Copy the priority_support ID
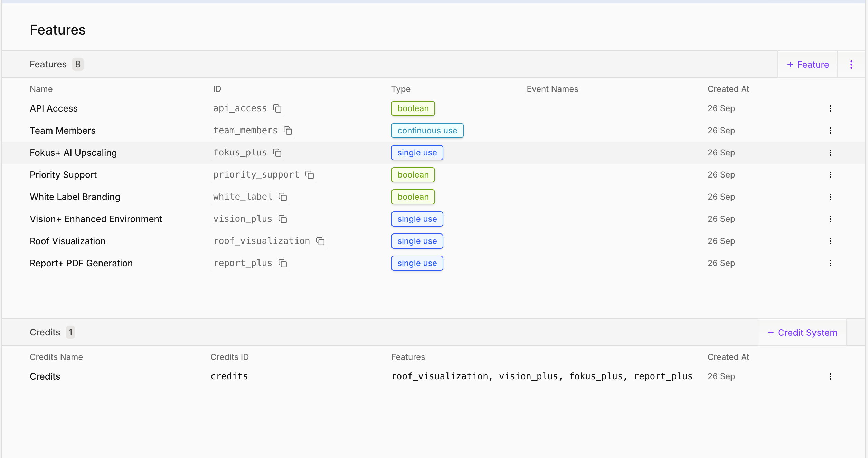 tap(310, 175)
